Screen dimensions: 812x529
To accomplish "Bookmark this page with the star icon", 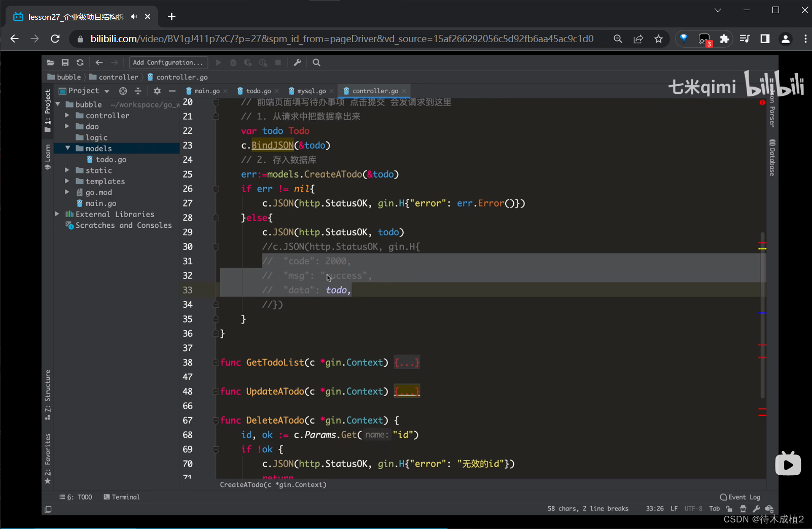I will point(658,39).
